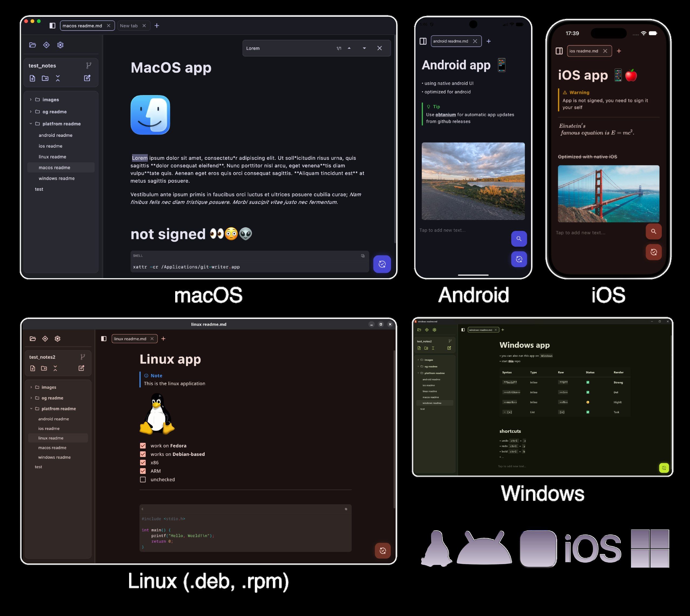
Task: Collapse all folders icon in test_notes panel
Action: click(58, 78)
